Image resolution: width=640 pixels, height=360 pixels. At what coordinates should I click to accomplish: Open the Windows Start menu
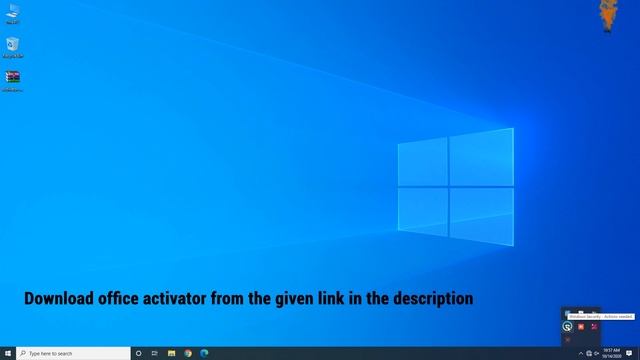(8, 353)
